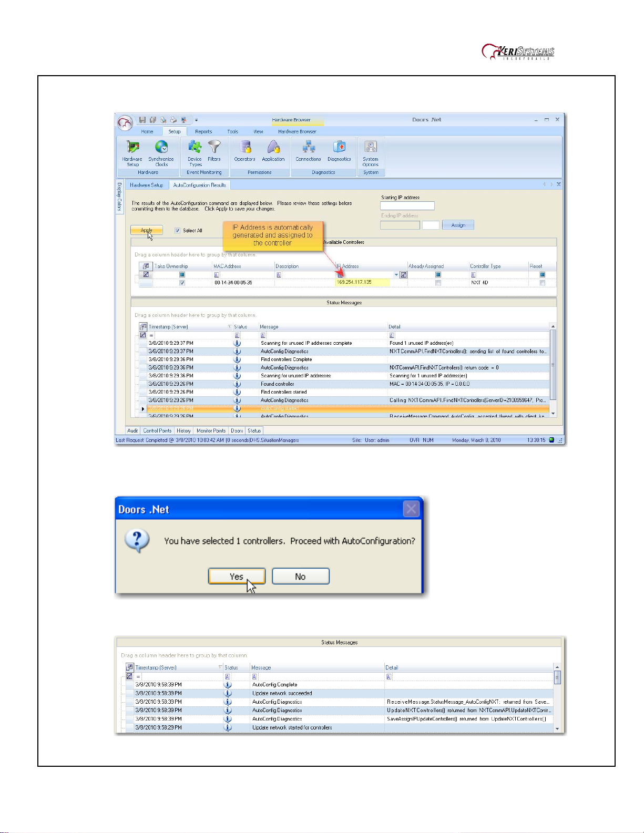Click Yes to proceed with AutoConfiguration
The image size is (644, 833).
[237, 577]
